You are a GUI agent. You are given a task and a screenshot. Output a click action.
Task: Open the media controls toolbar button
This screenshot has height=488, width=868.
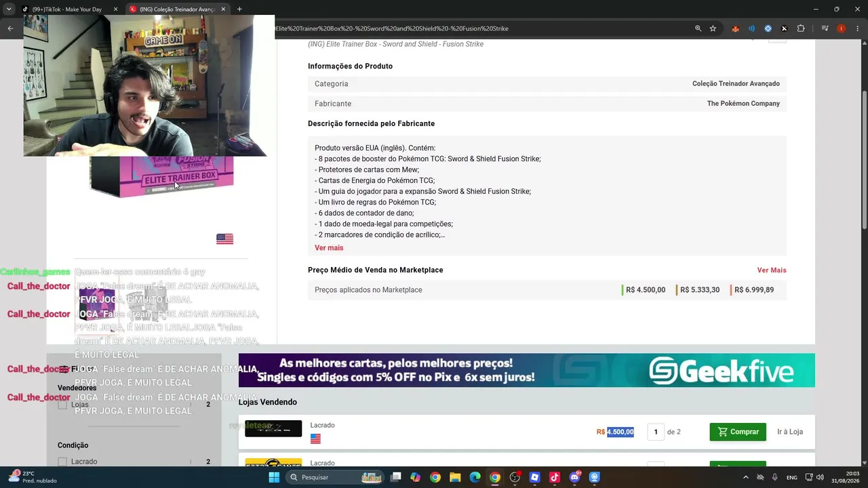coord(825,28)
